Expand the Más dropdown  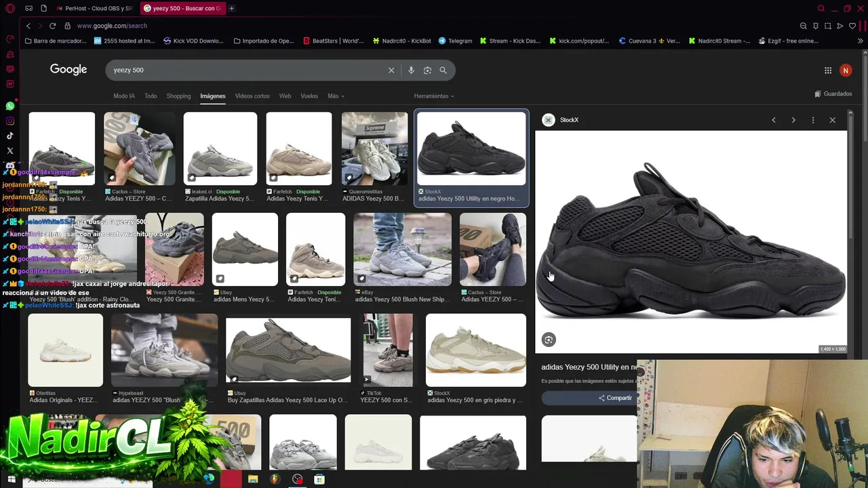pyautogui.click(x=336, y=96)
